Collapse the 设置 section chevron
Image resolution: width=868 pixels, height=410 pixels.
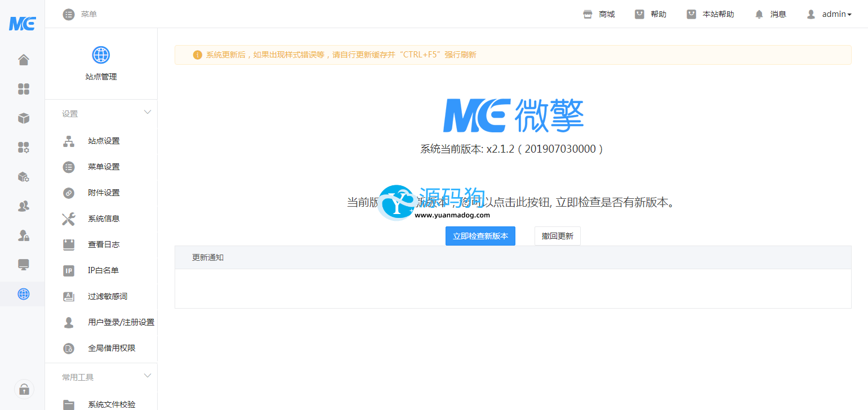tap(148, 113)
